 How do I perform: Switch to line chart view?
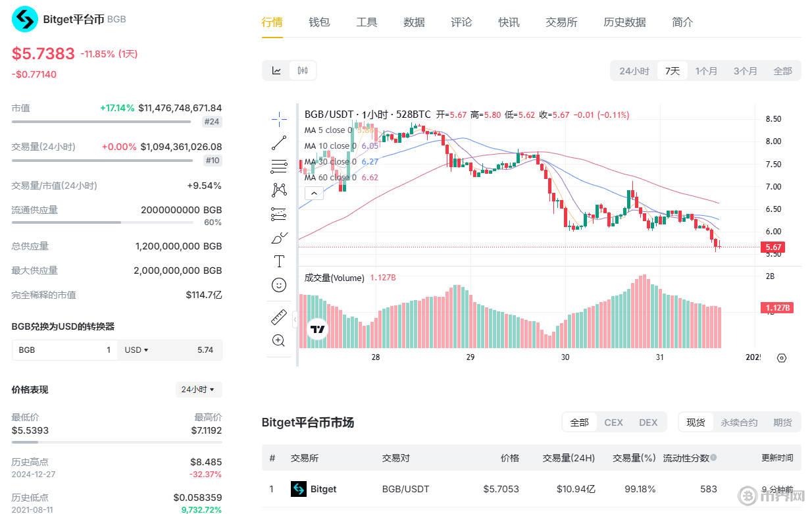277,71
